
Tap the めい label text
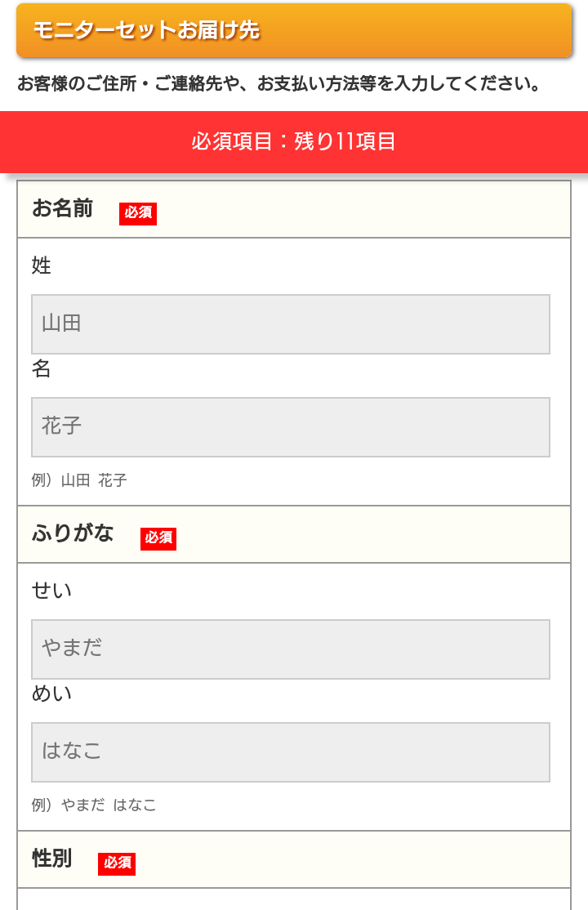(x=51, y=694)
